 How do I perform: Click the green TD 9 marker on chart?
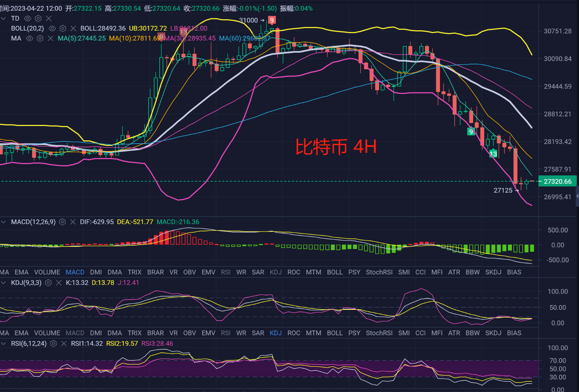click(x=471, y=132)
